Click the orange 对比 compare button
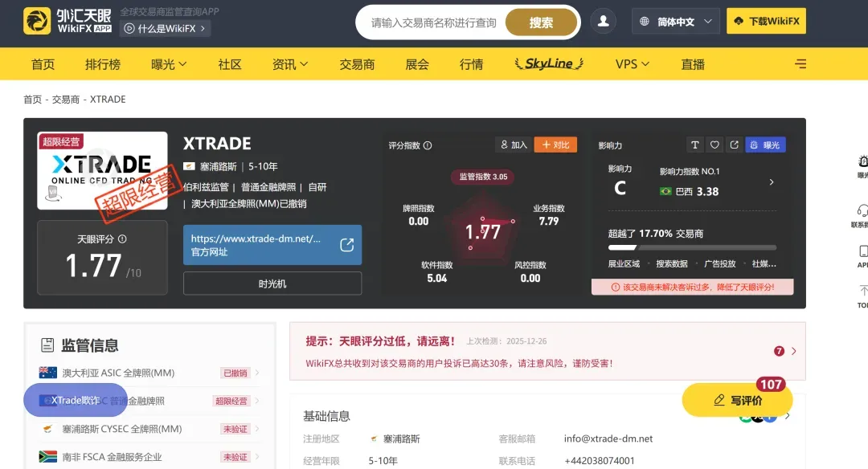The height and width of the screenshot is (469, 868). click(556, 145)
